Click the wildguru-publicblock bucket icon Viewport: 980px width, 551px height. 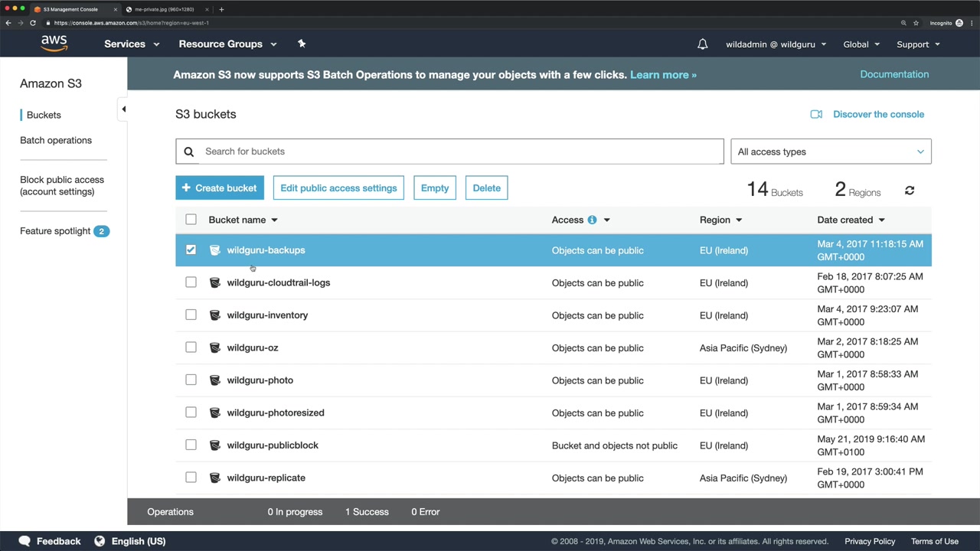pos(214,445)
